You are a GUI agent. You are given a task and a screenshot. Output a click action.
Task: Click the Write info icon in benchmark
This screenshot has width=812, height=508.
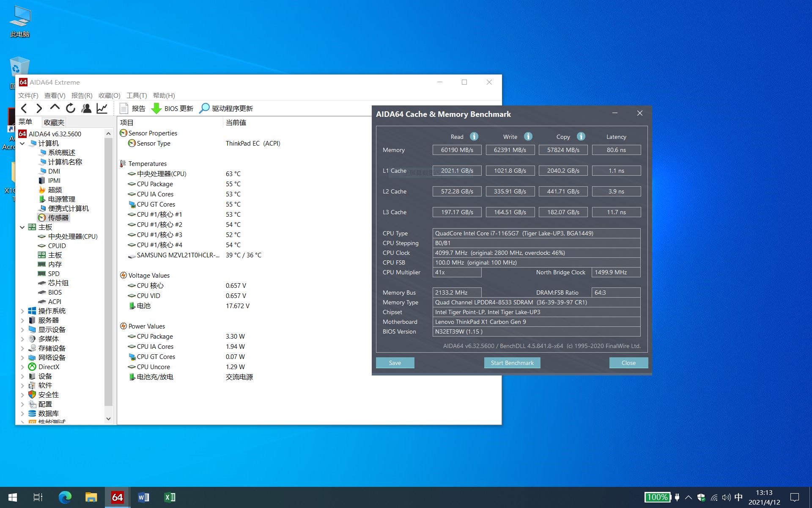(528, 136)
